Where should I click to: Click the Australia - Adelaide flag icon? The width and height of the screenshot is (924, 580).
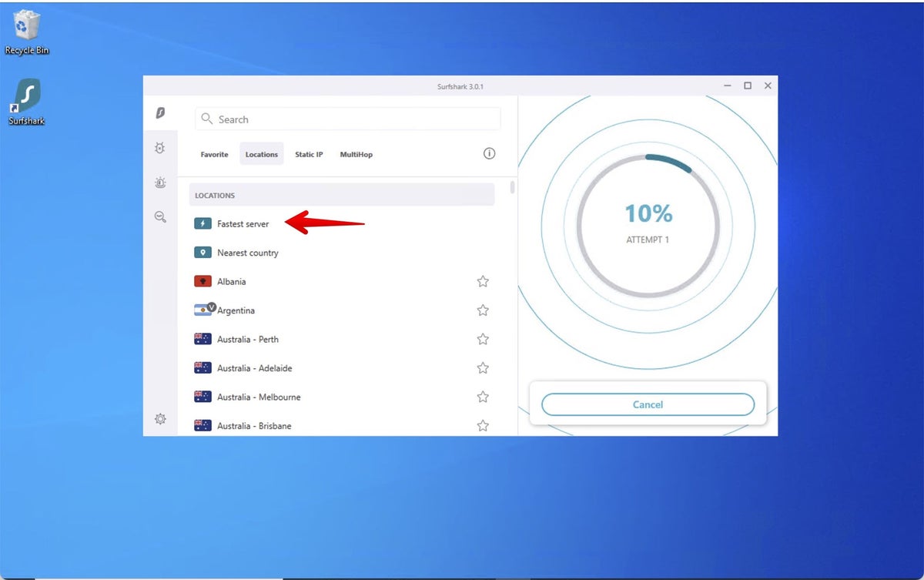pos(203,368)
